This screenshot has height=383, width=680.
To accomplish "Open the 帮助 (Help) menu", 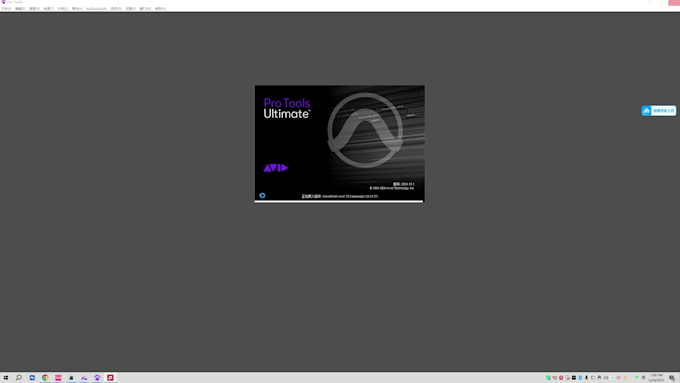I will tap(160, 9).
